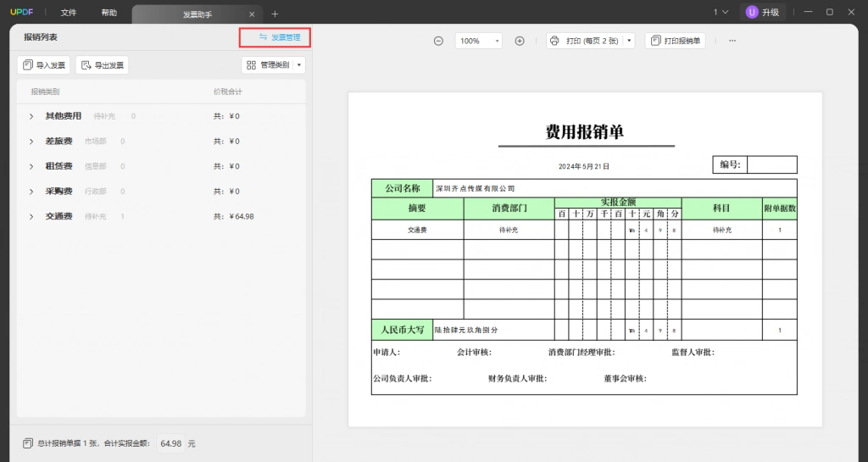Click 导出发票 button
Screen dimensions: 868x462
pos(103,65)
